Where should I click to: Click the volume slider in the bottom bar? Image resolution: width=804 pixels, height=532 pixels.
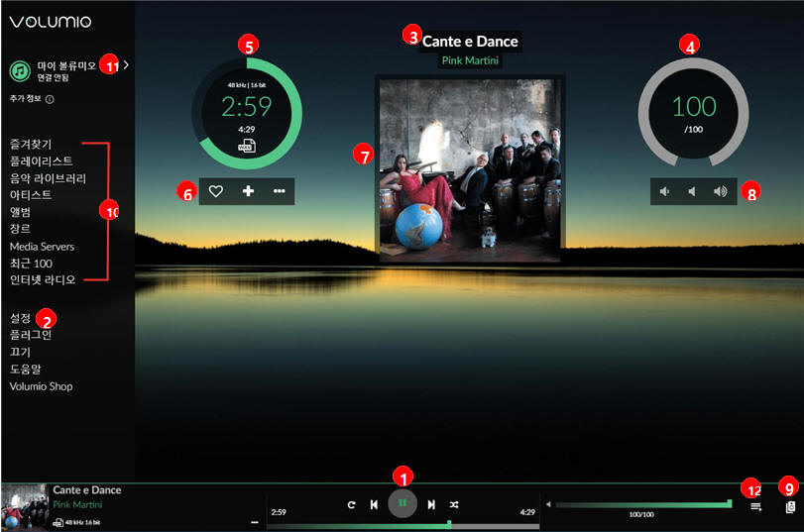[x=642, y=504]
